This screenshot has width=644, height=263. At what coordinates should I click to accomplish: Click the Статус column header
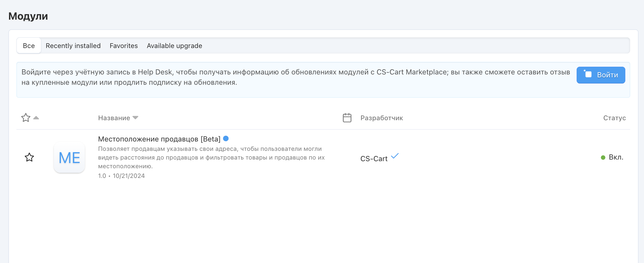pos(614,118)
